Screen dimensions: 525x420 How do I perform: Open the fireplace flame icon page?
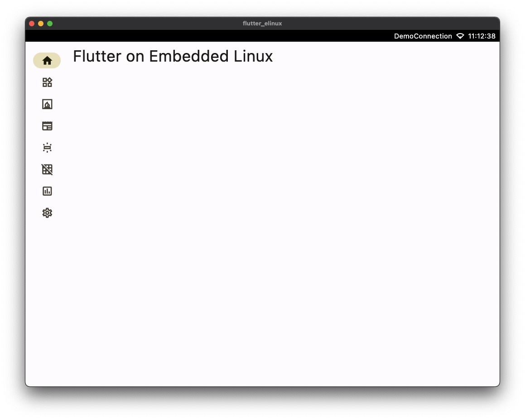[47, 104]
